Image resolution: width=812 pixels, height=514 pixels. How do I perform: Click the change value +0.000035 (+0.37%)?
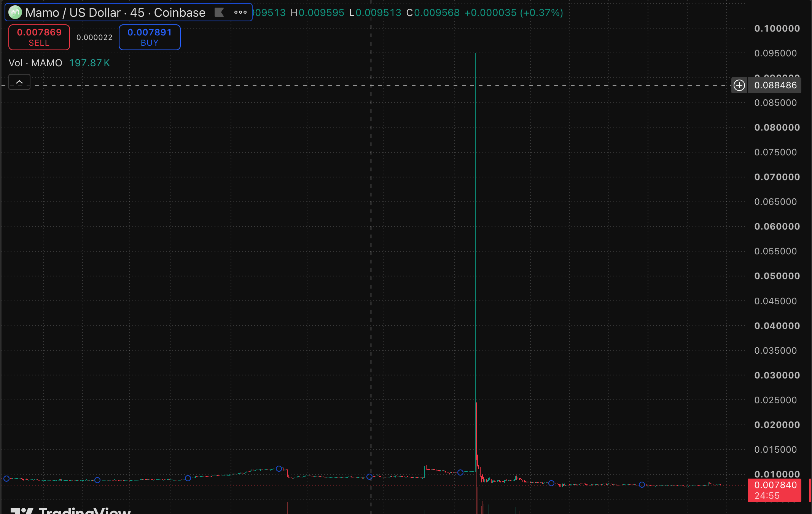[514, 13]
